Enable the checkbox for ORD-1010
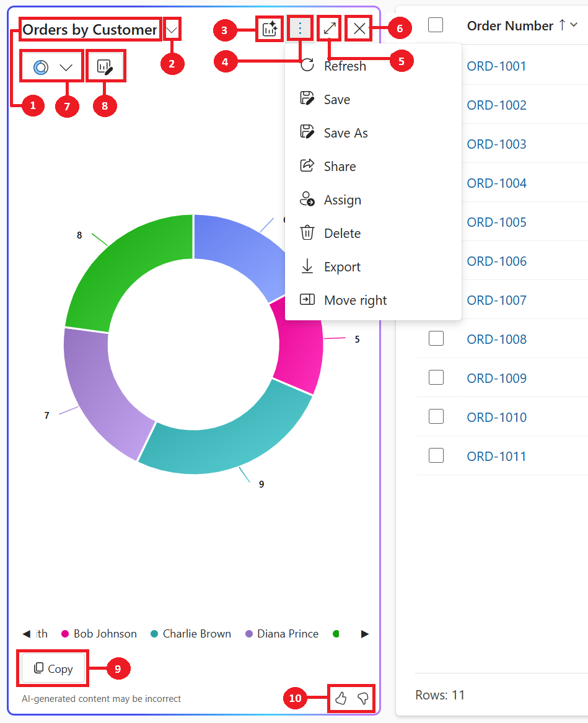Image resolution: width=588 pixels, height=723 pixels. point(436,416)
